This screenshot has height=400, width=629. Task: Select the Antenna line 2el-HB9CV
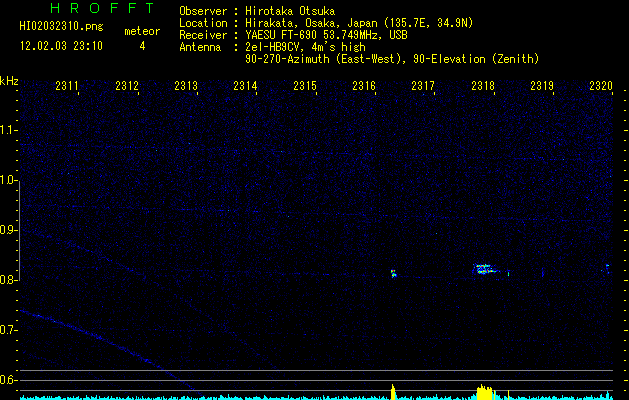tap(272, 47)
